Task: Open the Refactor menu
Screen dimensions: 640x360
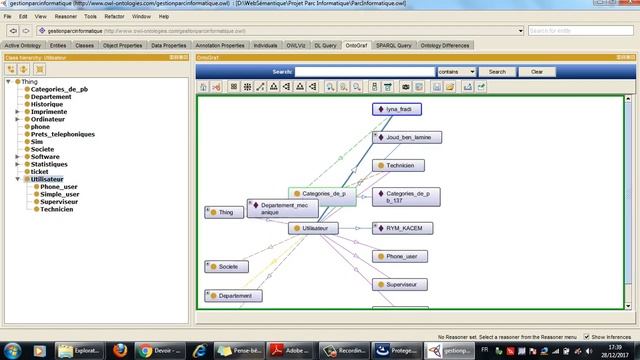Action: (114, 17)
